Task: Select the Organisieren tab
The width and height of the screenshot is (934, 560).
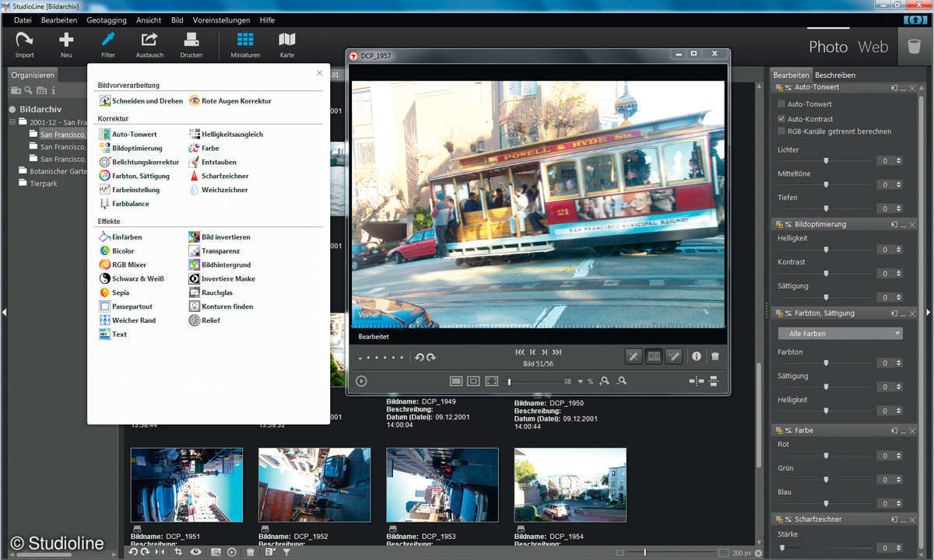Action: [33, 75]
